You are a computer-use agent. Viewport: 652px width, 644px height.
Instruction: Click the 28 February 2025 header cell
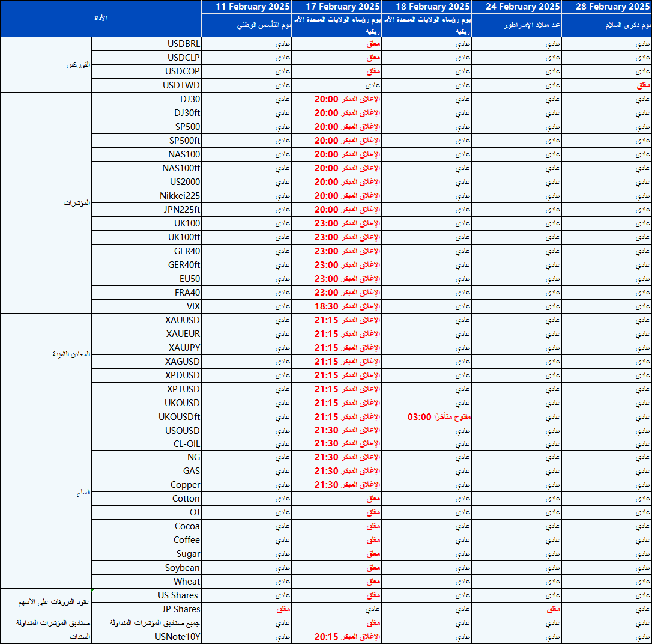606,7
